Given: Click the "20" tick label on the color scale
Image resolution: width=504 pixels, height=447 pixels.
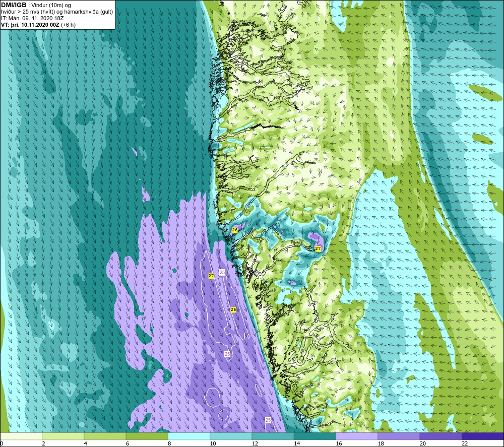Looking at the screenshot, I should click(x=423, y=443).
